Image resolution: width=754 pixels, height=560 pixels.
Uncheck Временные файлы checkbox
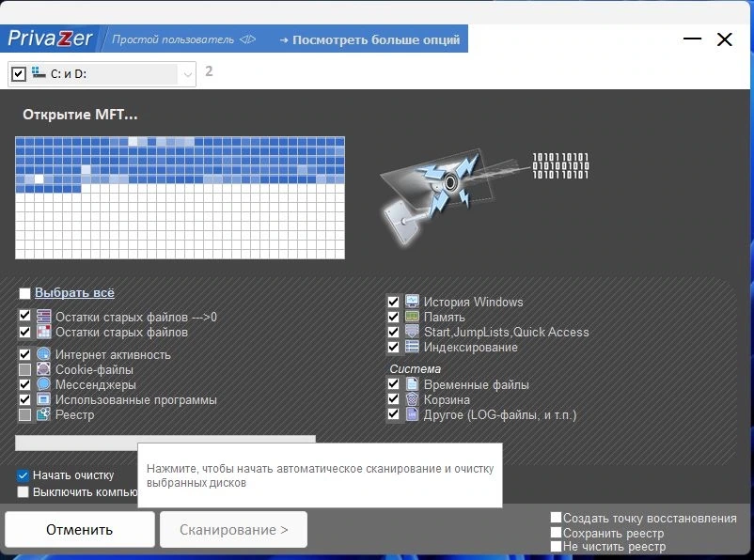point(393,384)
